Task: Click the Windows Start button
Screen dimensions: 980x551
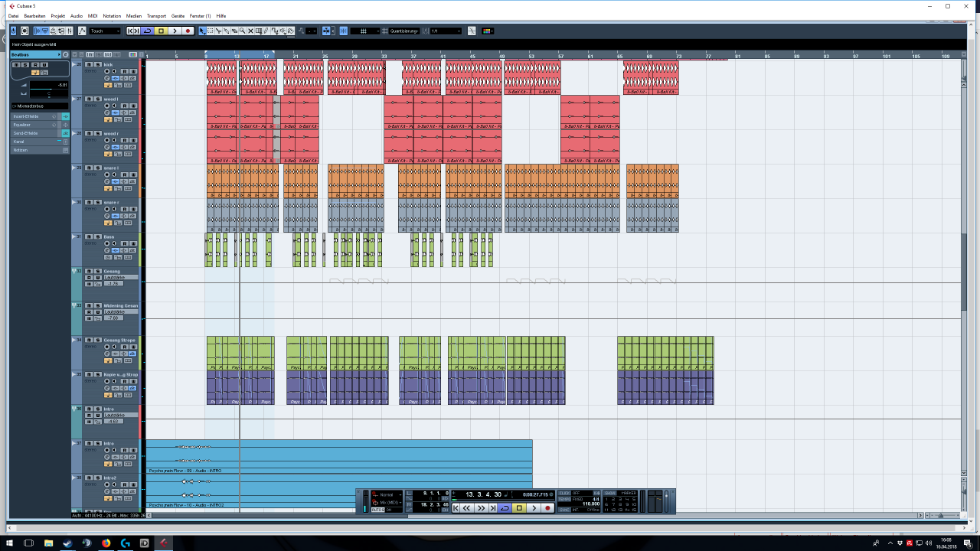Action: (x=9, y=543)
